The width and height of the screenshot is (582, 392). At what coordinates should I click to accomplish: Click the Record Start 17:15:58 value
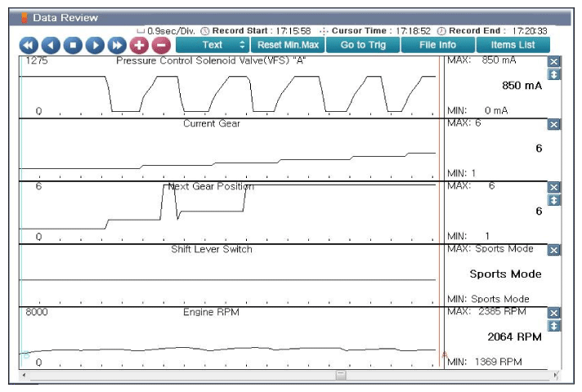coord(293,31)
